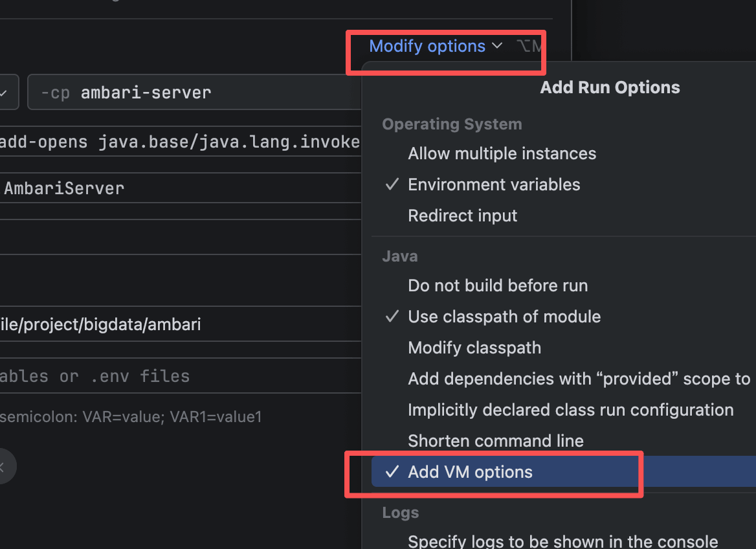This screenshot has width=756, height=549.
Task: Select Redirect input in Operating System
Action: 462,216
